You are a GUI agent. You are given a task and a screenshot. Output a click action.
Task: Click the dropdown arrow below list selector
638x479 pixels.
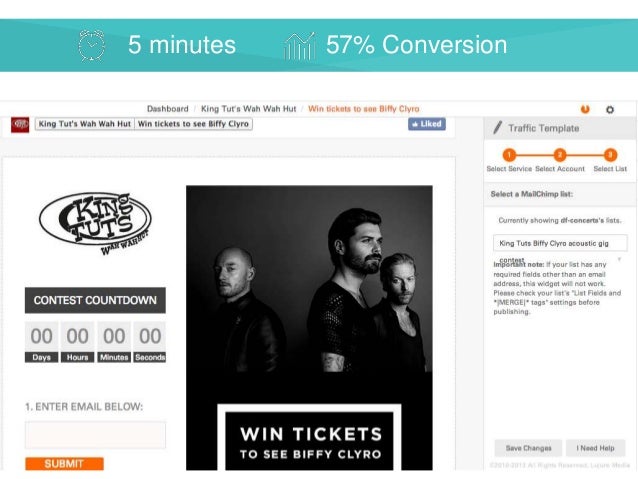pyautogui.click(x=619, y=259)
